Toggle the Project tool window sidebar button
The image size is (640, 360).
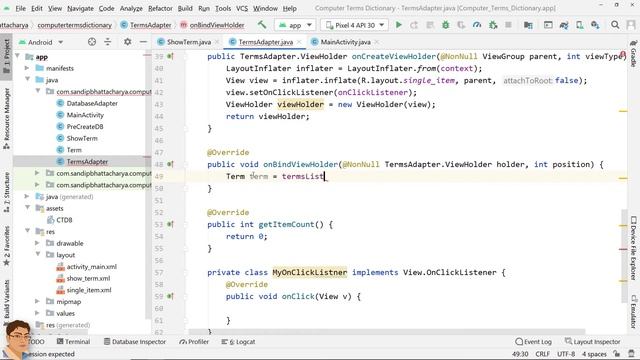[x=7, y=56]
